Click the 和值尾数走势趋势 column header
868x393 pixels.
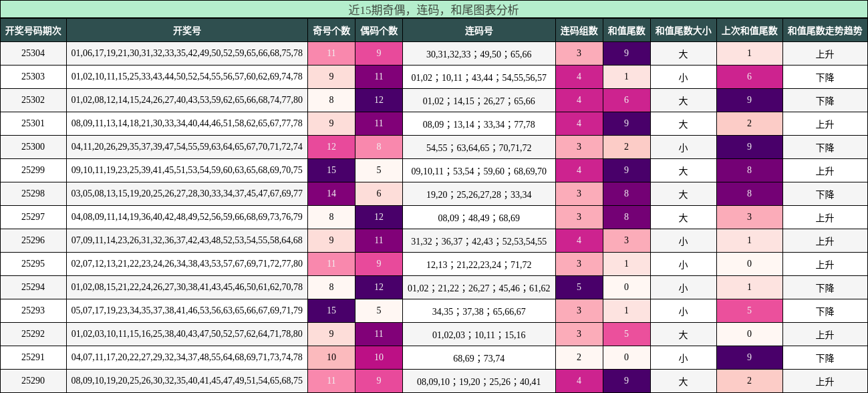click(825, 29)
